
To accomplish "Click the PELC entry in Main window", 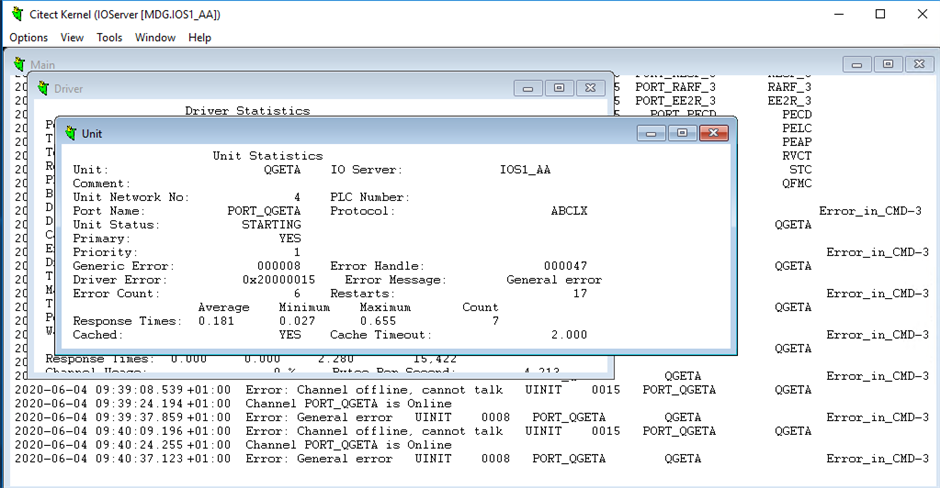I will [797, 128].
